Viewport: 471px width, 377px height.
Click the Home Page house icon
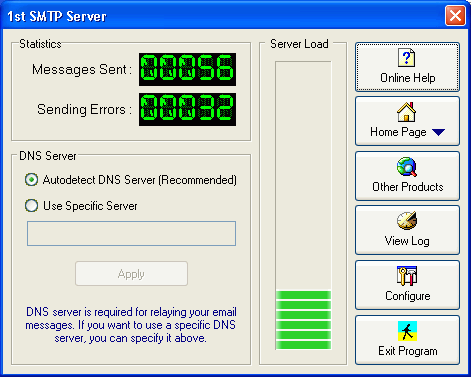pos(407,112)
